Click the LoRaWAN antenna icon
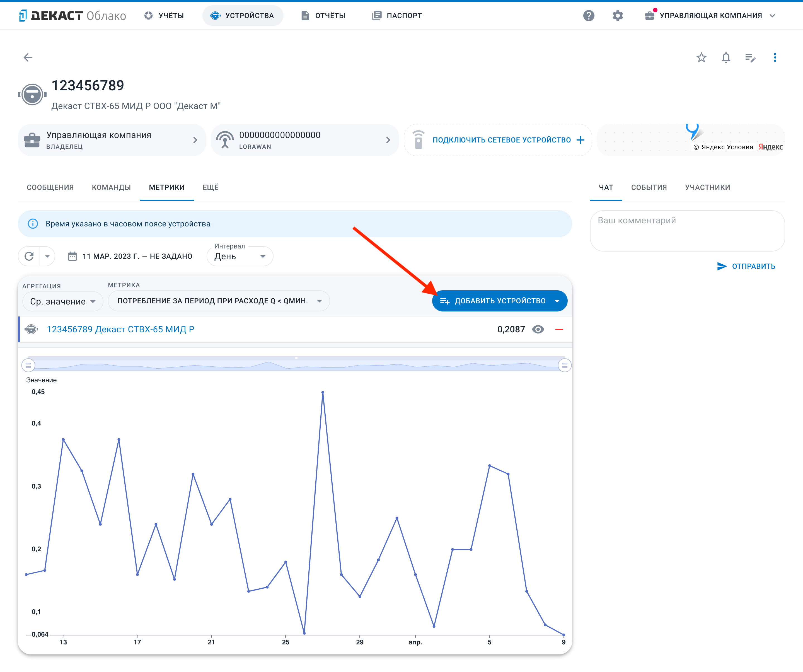Image resolution: width=803 pixels, height=672 pixels. pos(225,140)
